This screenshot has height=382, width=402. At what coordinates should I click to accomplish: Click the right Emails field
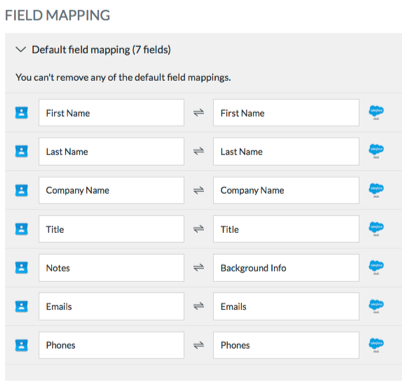click(286, 306)
